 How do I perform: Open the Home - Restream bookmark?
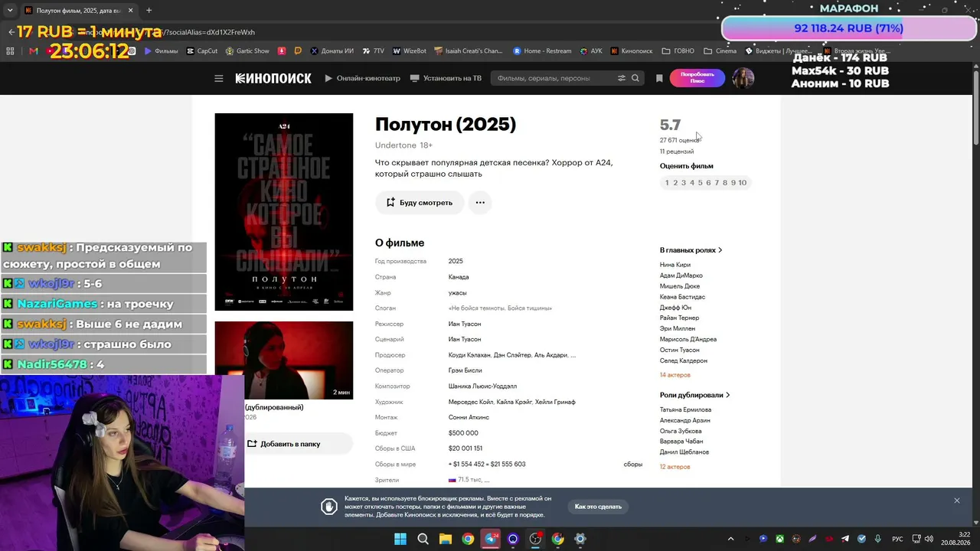[542, 51]
